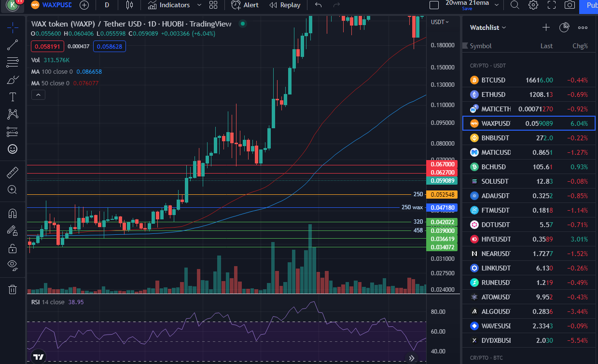Screen dimensions: 598x364
Task: Open the Indicators dialog
Action: [x=169, y=5]
